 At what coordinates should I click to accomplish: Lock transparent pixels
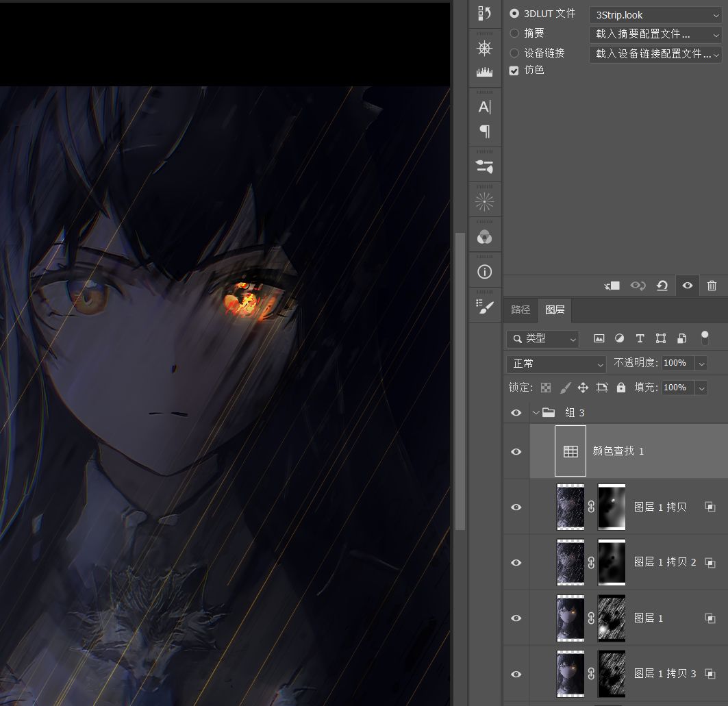546,388
